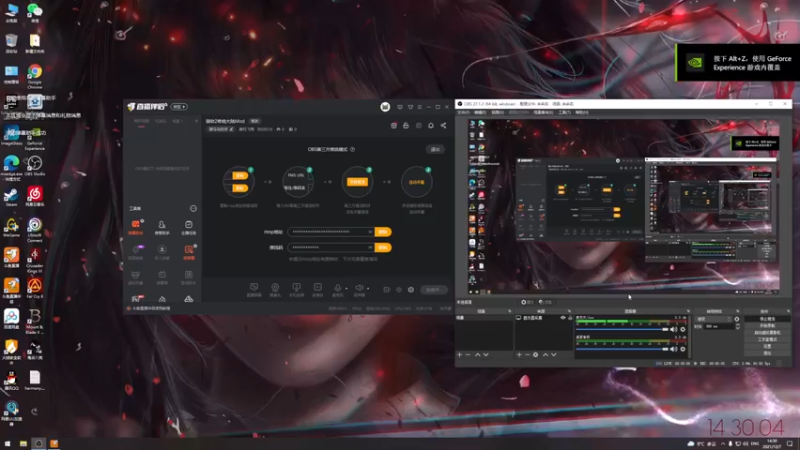Select the first tab in Live Companion left panel

click(x=141, y=121)
